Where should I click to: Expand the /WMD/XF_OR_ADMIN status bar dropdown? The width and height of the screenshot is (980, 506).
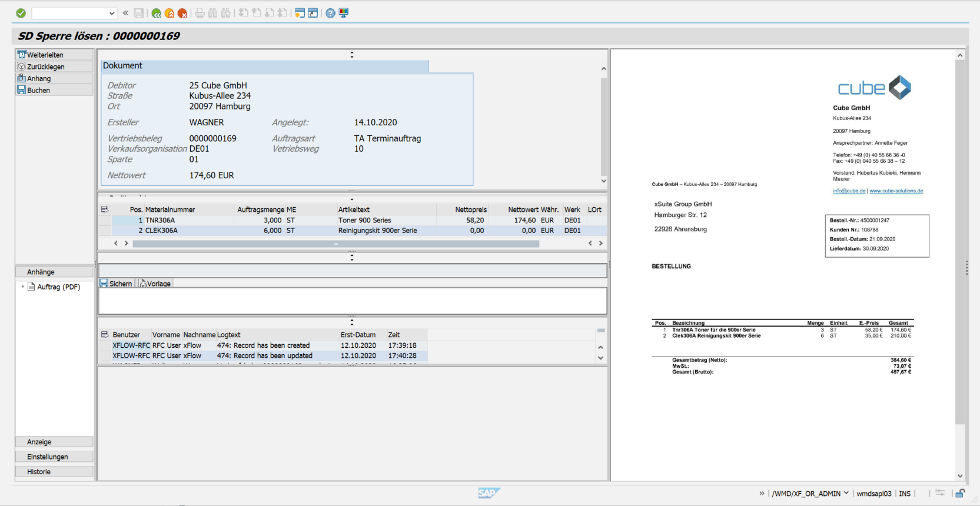coord(846,493)
